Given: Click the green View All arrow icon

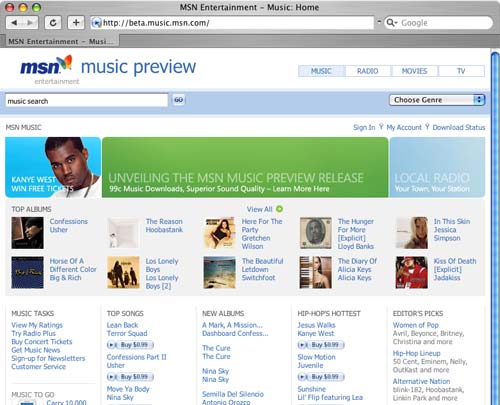Looking at the screenshot, I should click(x=279, y=209).
